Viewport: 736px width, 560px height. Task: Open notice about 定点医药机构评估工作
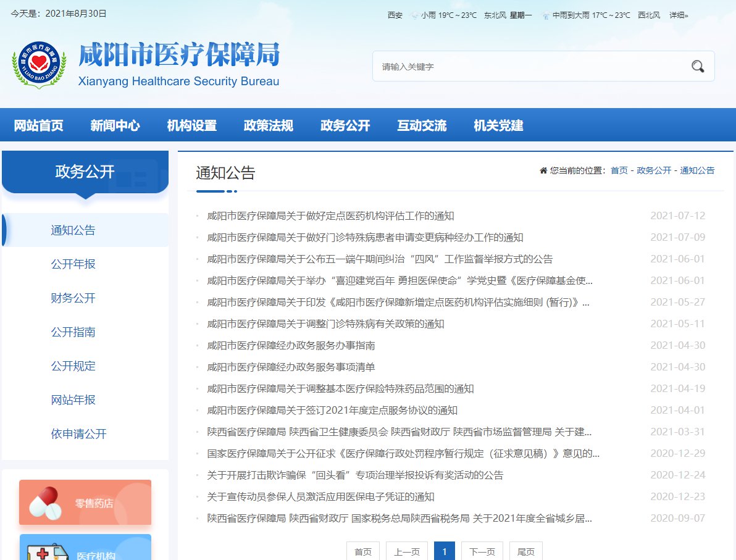(x=330, y=216)
